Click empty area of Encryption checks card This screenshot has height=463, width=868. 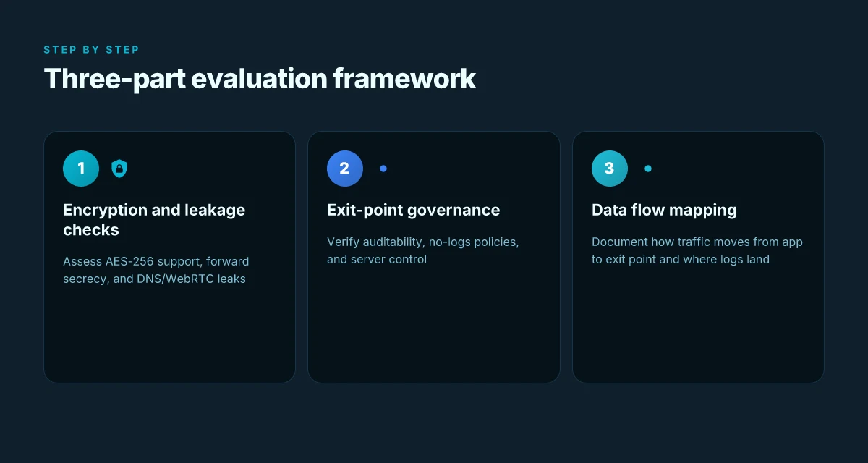[169, 333]
